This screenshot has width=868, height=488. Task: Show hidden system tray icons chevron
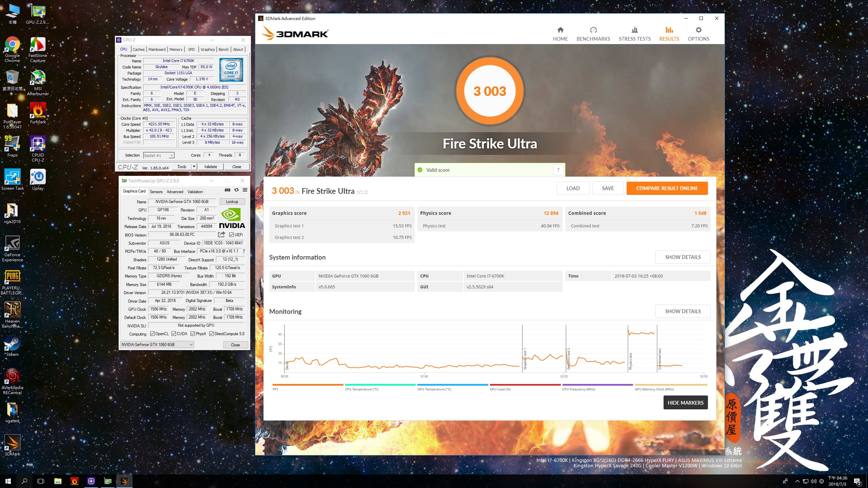pyautogui.click(x=797, y=481)
